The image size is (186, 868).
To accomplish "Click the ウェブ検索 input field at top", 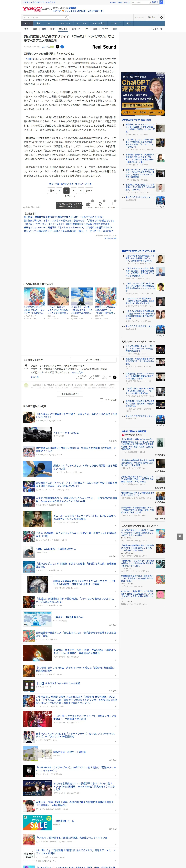I will point(140,2).
